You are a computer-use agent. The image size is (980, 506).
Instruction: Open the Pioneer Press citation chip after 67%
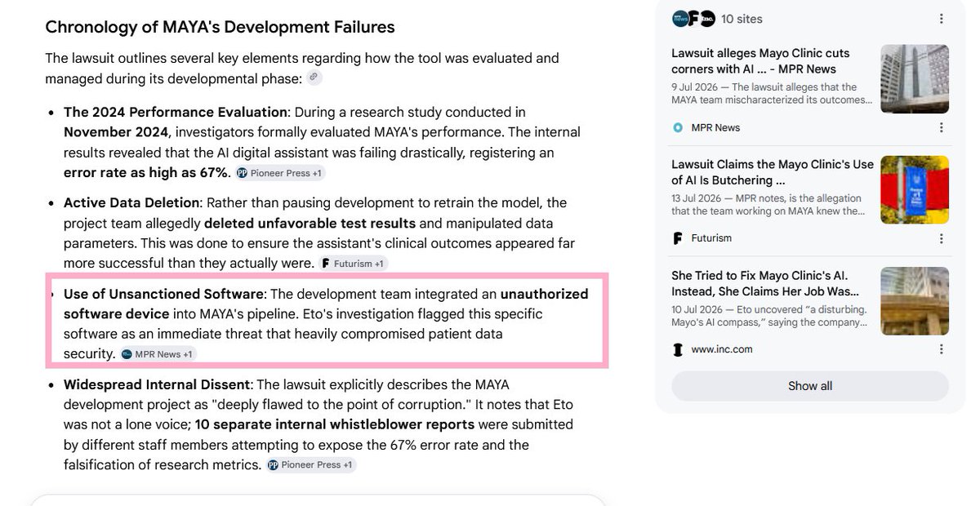pos(280,173)
